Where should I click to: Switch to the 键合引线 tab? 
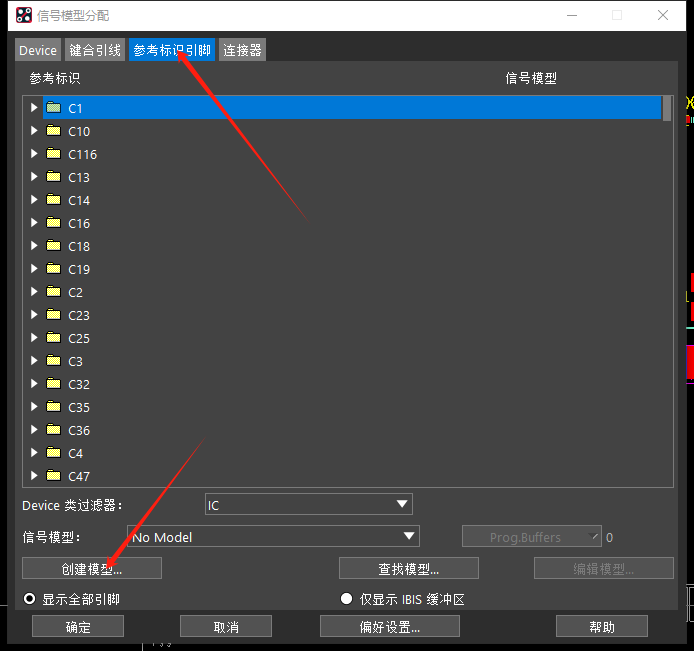[x=95, y=50]
